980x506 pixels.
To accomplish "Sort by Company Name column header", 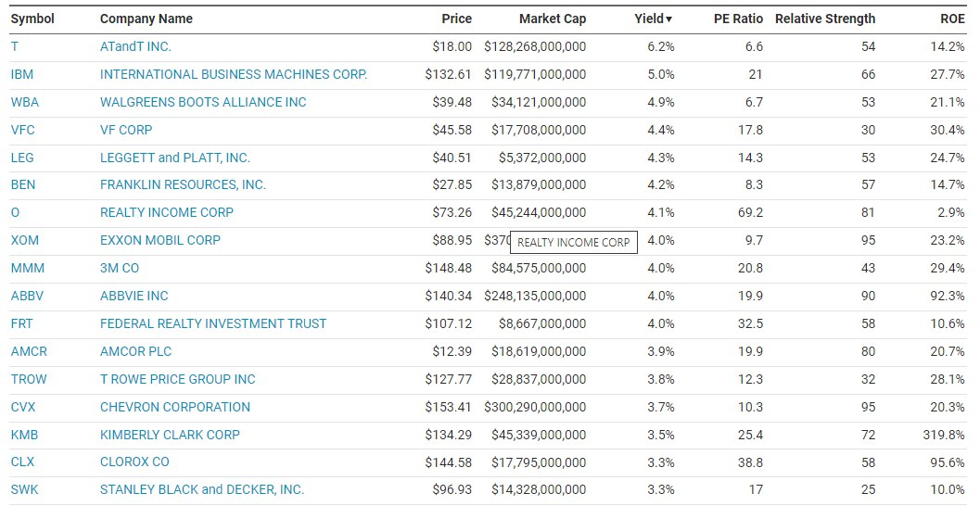I will [x=146, y=19].
